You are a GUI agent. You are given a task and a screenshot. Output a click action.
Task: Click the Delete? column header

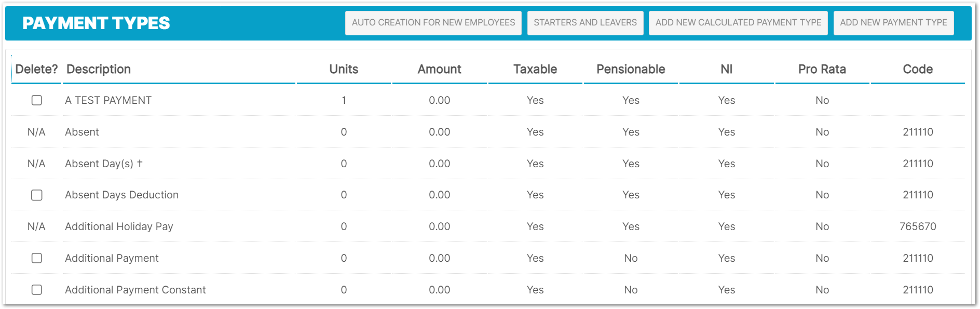pos(36,69)
